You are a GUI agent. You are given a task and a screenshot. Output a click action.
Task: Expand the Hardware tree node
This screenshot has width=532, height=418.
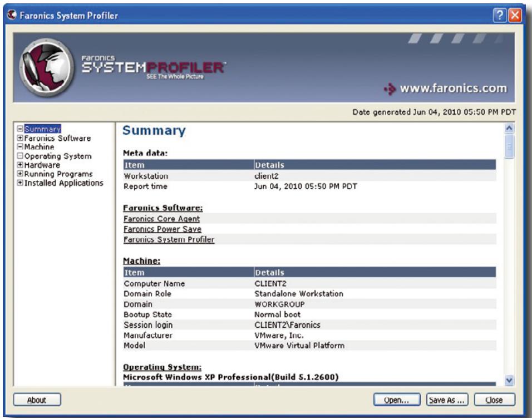click(20, 165)
